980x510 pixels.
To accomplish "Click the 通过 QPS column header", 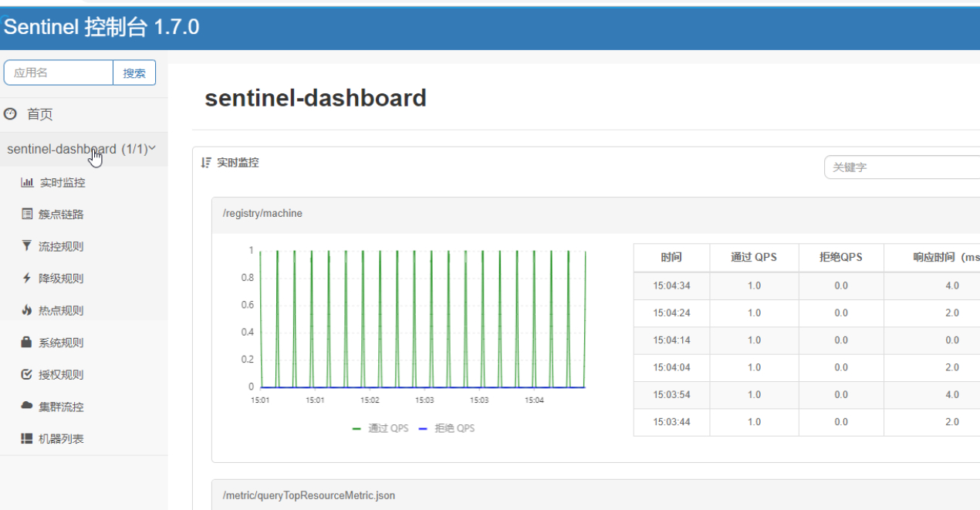I will [x=754, y=258].
